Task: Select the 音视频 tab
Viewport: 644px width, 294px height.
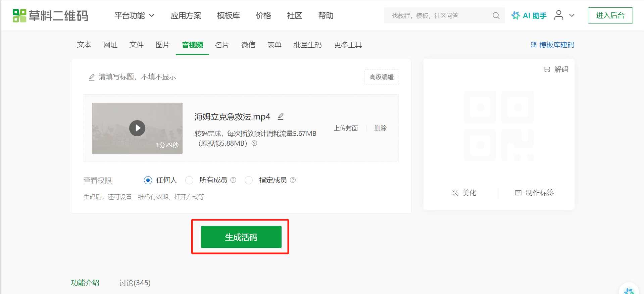Action: pyautogui.click(x=192, y=45)
